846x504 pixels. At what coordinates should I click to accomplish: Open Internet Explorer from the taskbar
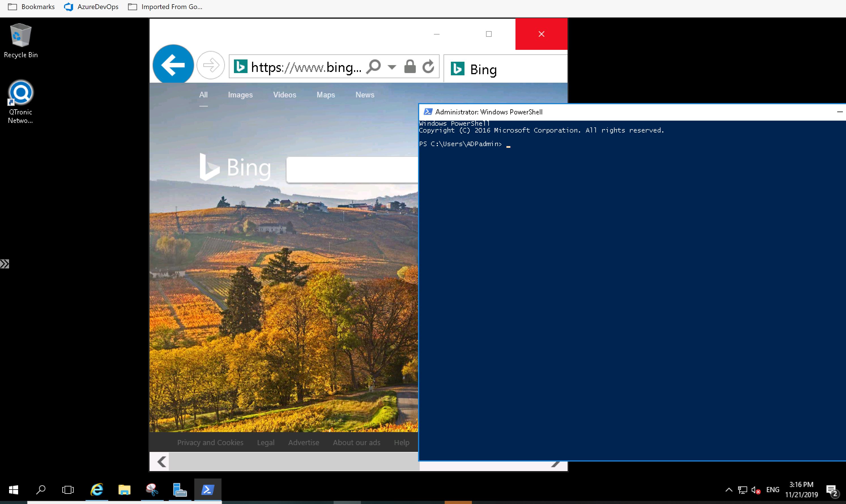point(97,489)
